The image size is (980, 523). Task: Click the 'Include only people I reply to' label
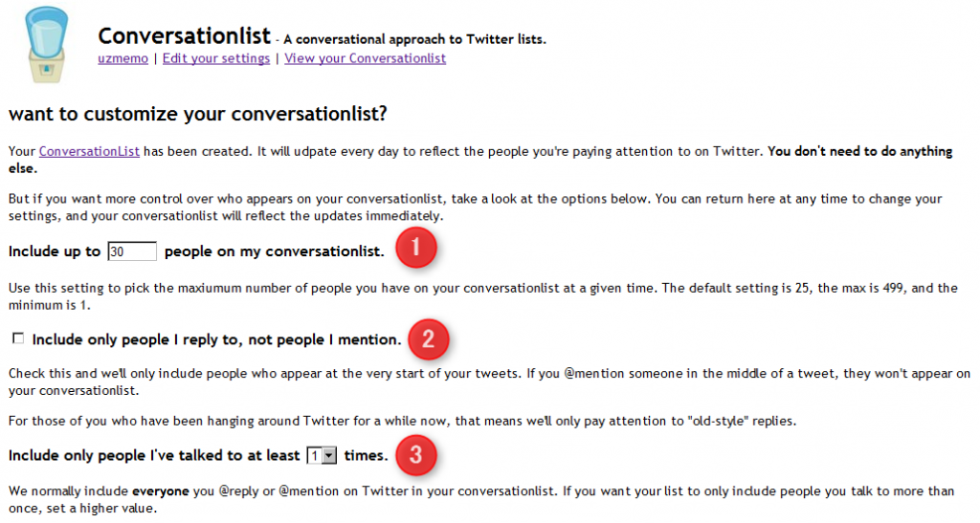pyautogui.click(x=216, y=339)
